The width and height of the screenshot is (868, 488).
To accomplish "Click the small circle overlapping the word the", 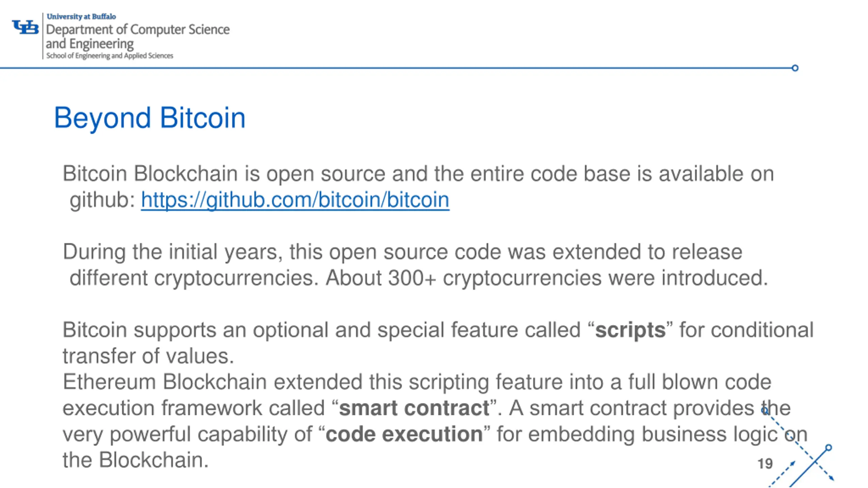I will 765,411.
